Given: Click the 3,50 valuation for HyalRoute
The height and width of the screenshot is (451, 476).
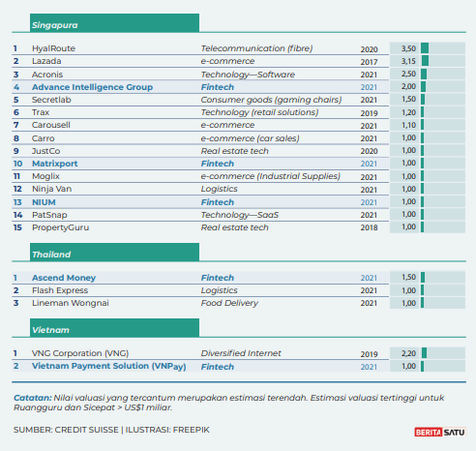Looking at the screenshot, I should (408, 48).
